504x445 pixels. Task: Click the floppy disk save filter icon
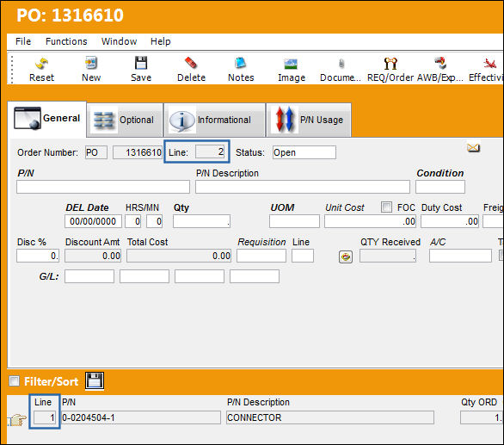pos(95,381)
